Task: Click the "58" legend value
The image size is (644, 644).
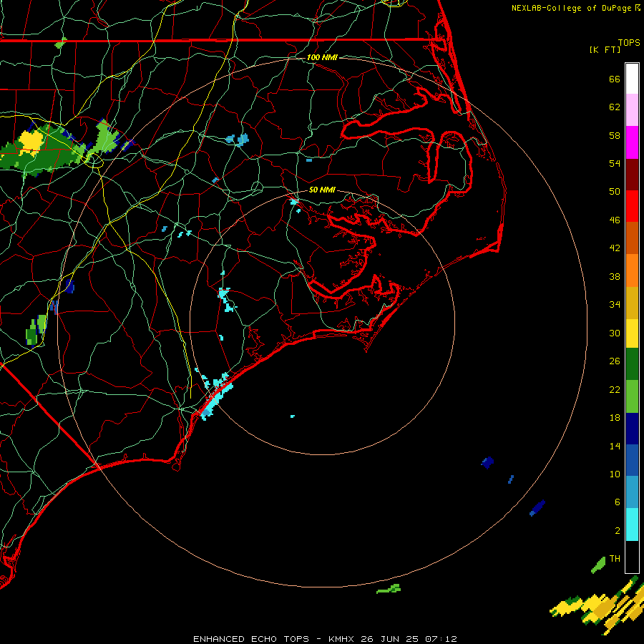Action: (615, 135)
